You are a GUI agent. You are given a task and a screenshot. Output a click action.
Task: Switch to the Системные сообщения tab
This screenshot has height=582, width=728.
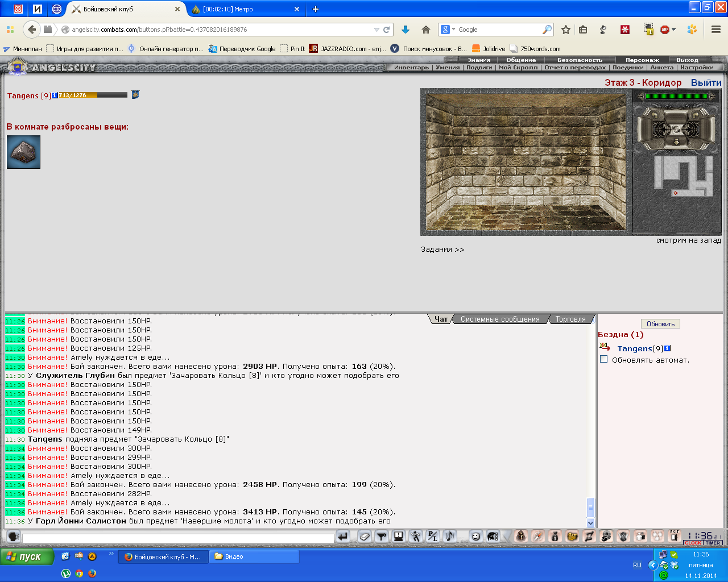500,319
